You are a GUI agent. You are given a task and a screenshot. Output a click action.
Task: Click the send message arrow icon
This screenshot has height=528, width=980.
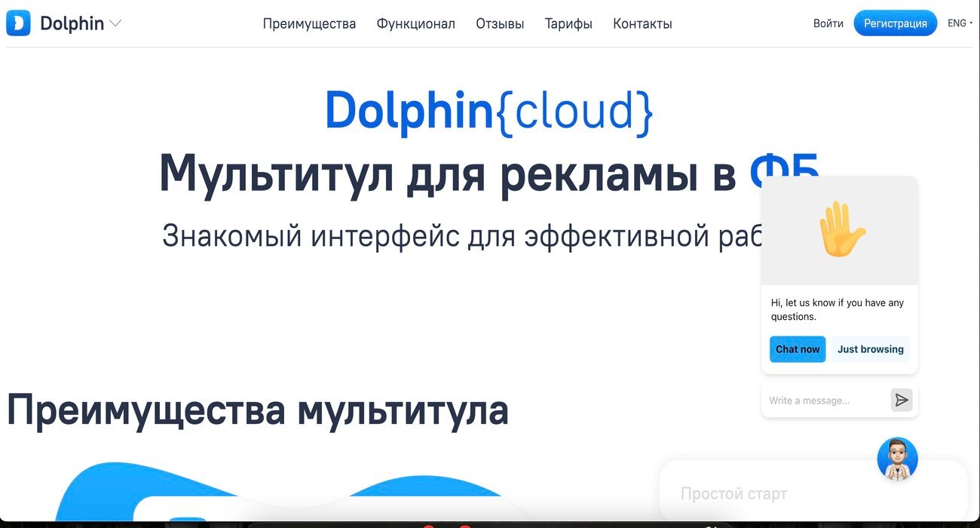pyautogui.click(x=902, y=400)
